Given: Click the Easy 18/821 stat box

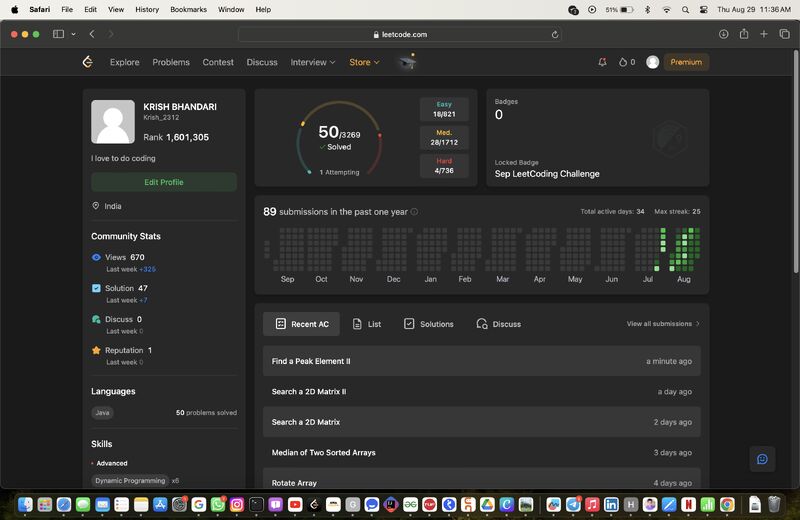Looking at the screenshot, I should 444,109.
